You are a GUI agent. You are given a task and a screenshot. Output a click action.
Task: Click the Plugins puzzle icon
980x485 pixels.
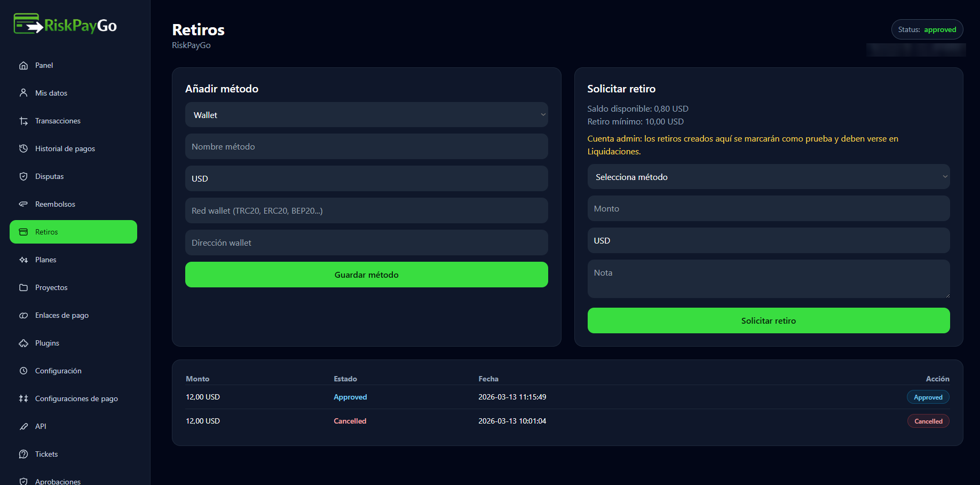[x=23, y=343]
